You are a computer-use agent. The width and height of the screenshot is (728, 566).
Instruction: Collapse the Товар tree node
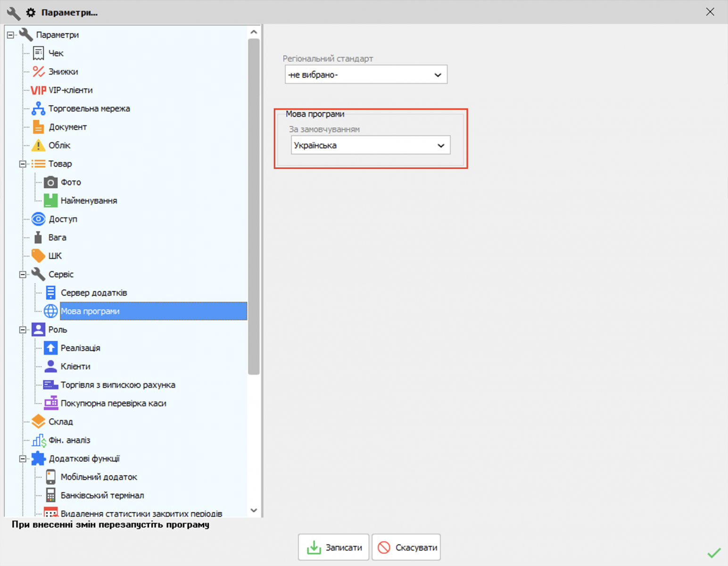pyautogui.click(x=22, y=164)
